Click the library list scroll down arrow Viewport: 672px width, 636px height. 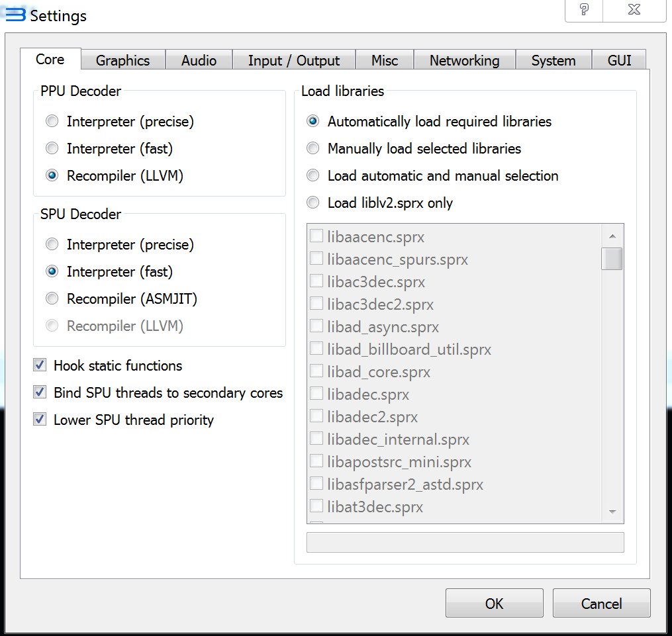click(x=612, y=512)
